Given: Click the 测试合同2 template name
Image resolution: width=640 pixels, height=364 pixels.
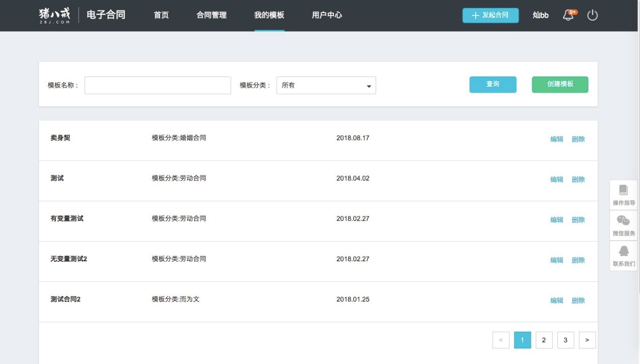Looking at the screenshot, I should coord(65,299).
